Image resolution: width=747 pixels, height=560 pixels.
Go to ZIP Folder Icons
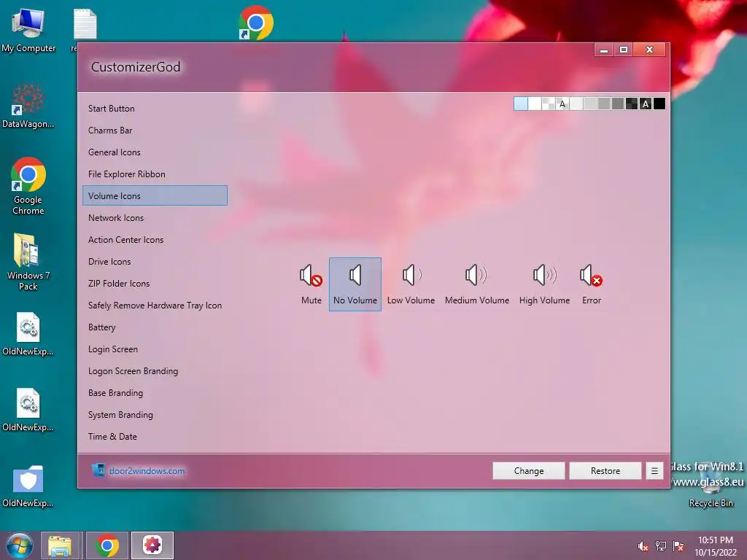click(155, 284)
